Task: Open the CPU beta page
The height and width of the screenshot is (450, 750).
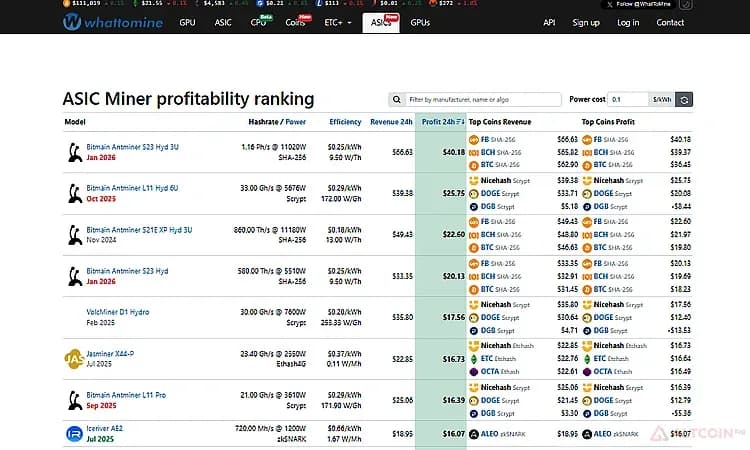Action: [x=259, y=22]
